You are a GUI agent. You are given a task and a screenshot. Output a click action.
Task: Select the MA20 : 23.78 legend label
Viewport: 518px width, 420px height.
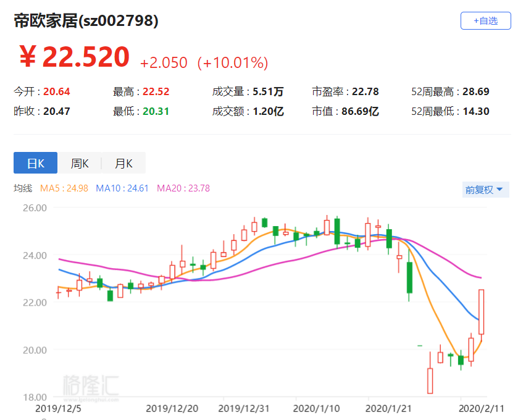pos(183,188)
